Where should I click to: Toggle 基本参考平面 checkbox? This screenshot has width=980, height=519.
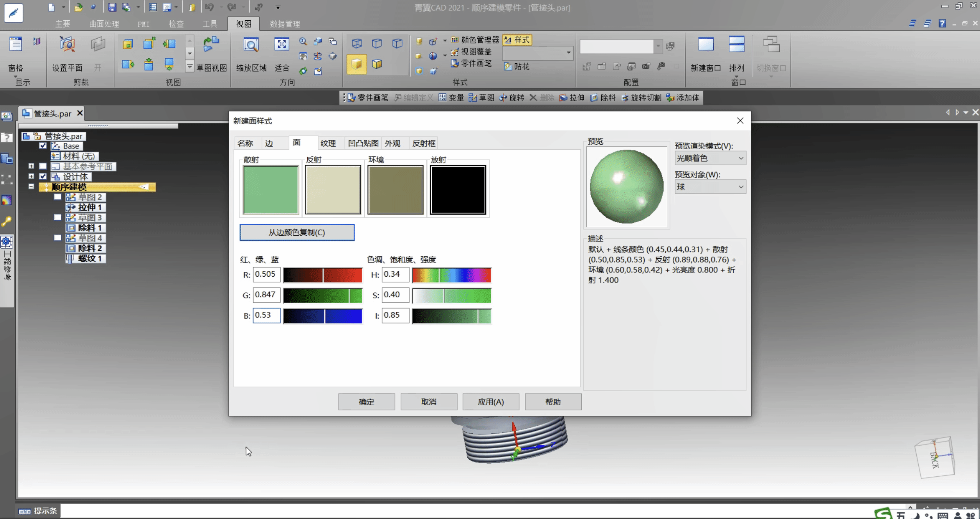(x=43, y=166)
